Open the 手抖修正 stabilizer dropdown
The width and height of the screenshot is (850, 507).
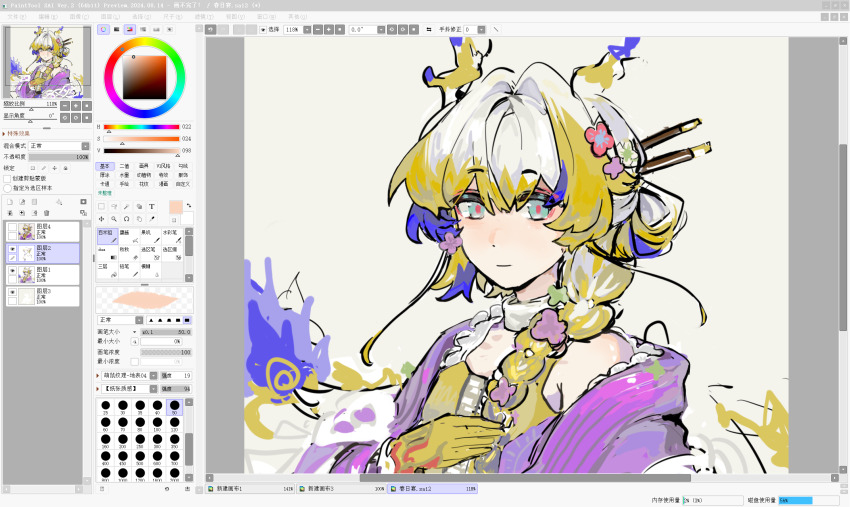(481, 29)
